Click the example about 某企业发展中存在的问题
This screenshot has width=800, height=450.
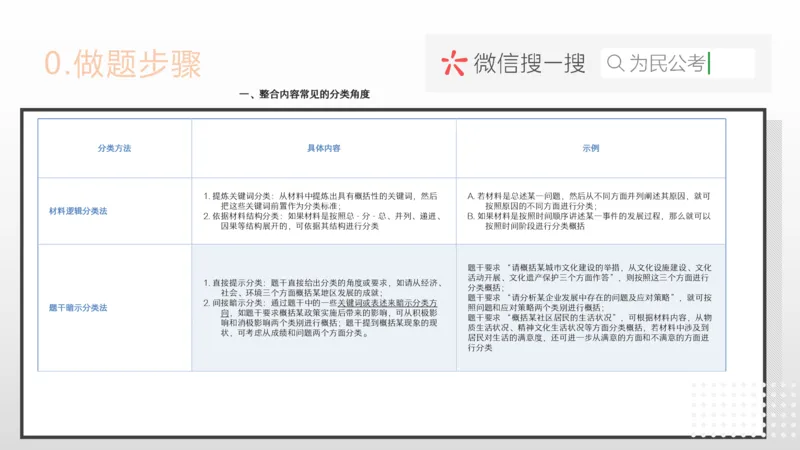click(x=589, y=303)
